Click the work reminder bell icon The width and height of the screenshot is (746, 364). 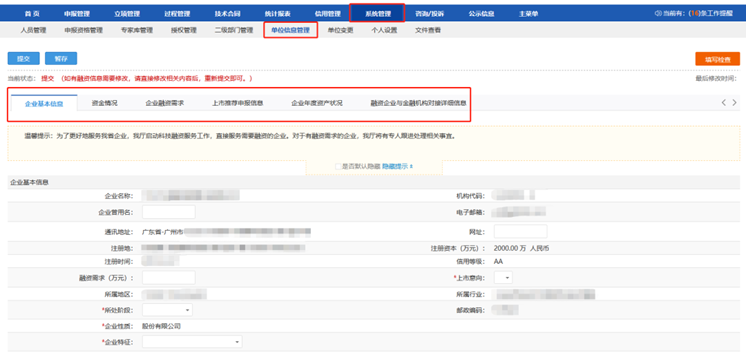[659, 14]
